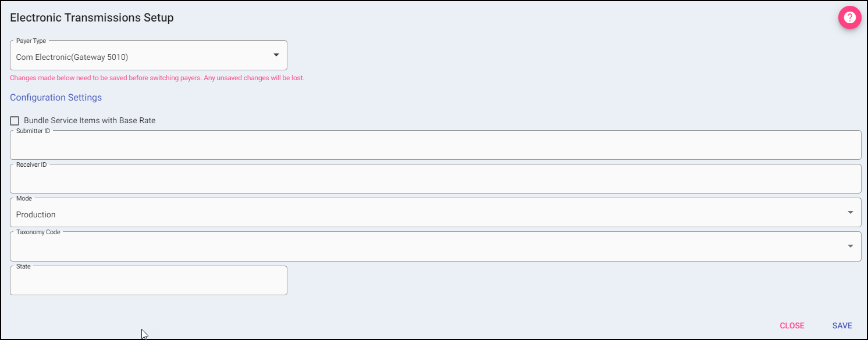Click the State input field
The height and width of the screenshot is (340, 868).
pos(148,282)
